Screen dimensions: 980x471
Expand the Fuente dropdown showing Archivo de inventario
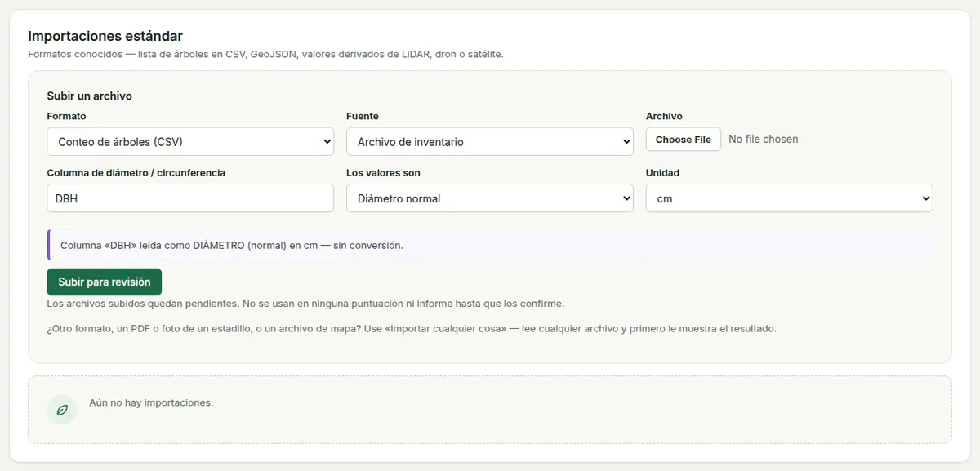490,141
